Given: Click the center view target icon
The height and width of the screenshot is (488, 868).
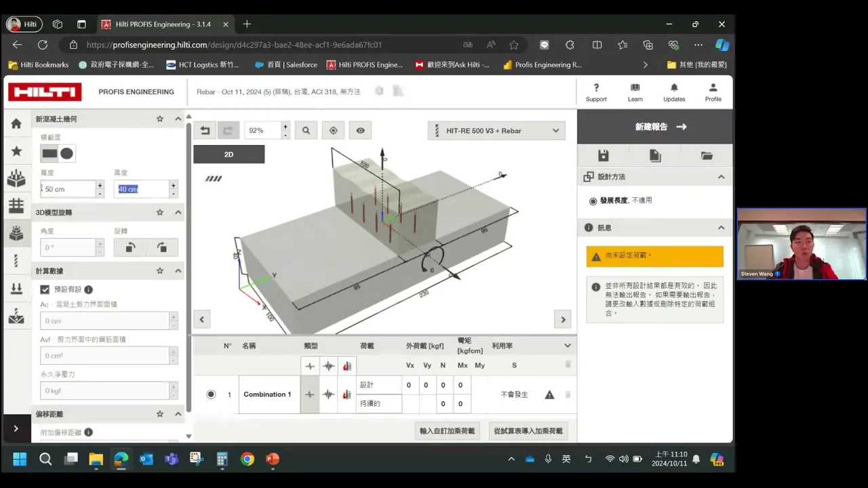Looking at the screenshot, I should pyautogui.click(x=333, y=130).
